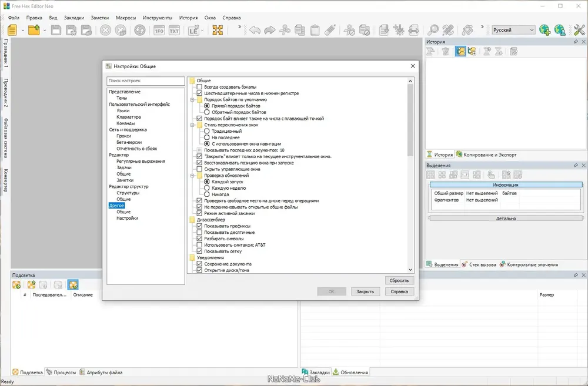The image size is (588, 386).
Task: Click the Save floppy disk toolbar icon
Action: coord(56,30)
